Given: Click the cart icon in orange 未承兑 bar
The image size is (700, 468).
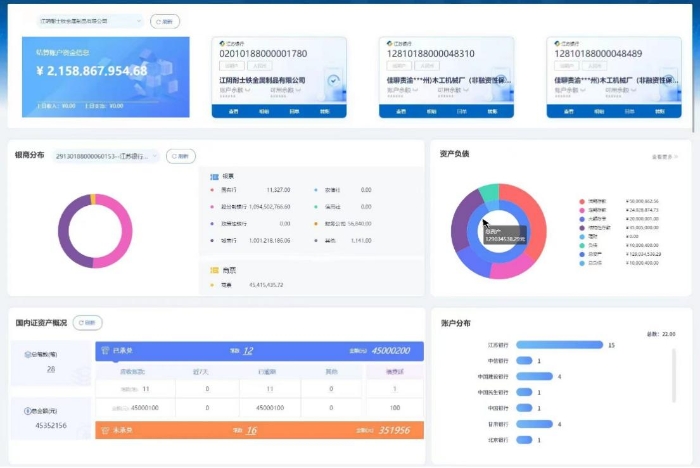Looking at the screenshot, I should pyautogui.click(x=105, y=430).
